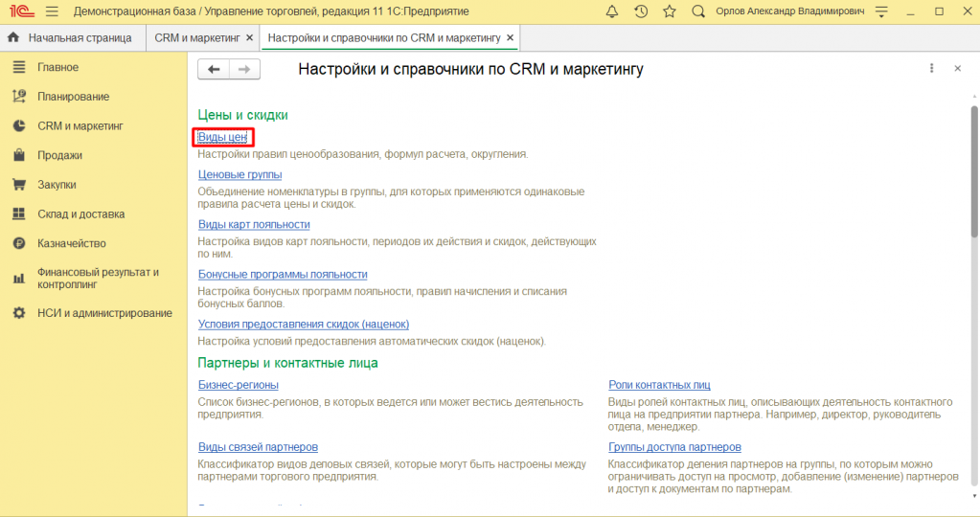
Task: Open the history clock icon
Action: [x=640, y=11]
